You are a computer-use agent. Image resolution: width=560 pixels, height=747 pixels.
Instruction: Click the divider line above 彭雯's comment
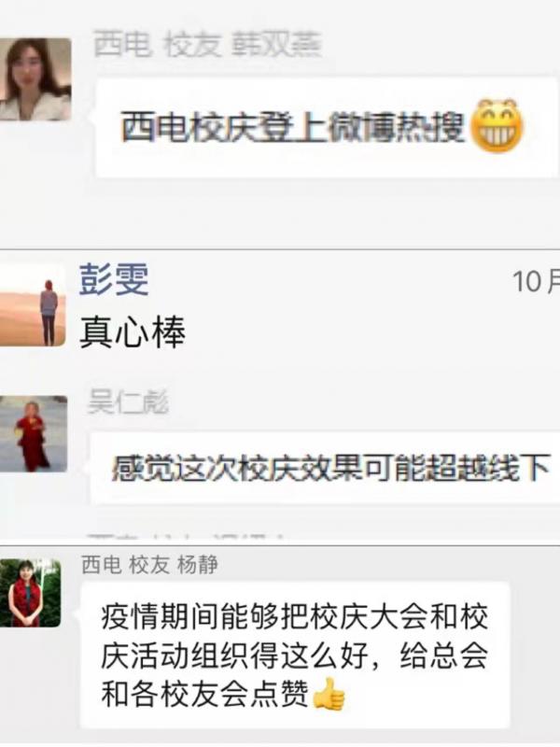[x=280, y=249]
